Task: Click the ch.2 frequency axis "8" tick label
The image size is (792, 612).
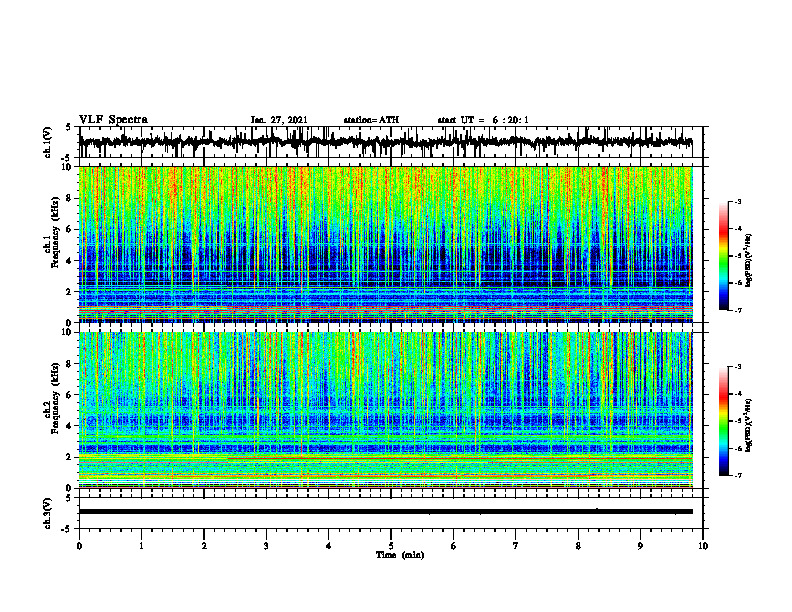Action: [70, 364]
